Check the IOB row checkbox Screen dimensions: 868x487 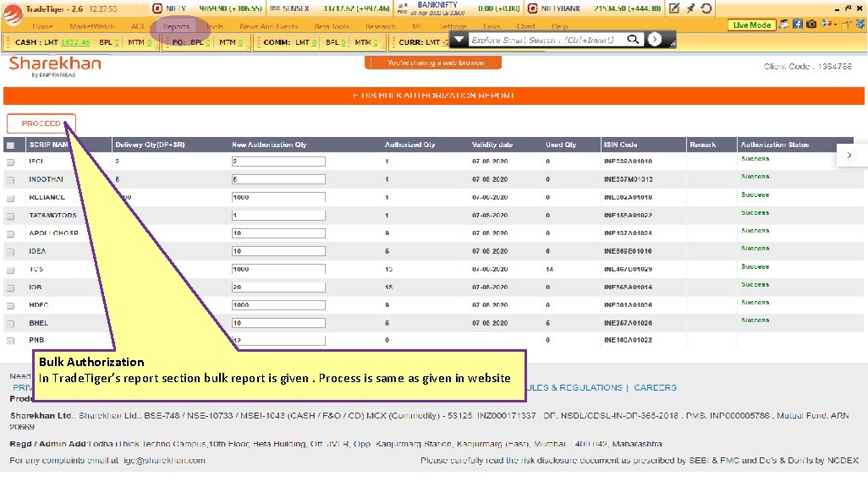pyautogui.click(x=10, y=287)
